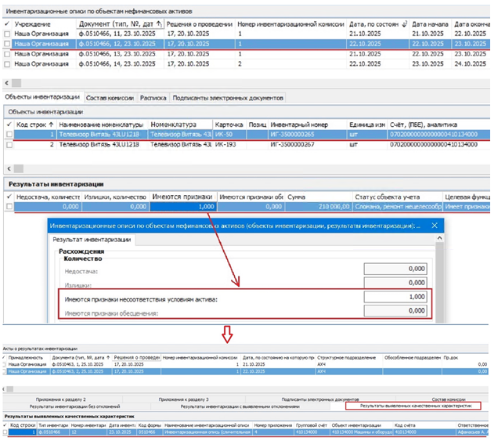Click sort arrow on Документ column header
498x448 pixels.
pyautogui.click(x=159, y=24)
